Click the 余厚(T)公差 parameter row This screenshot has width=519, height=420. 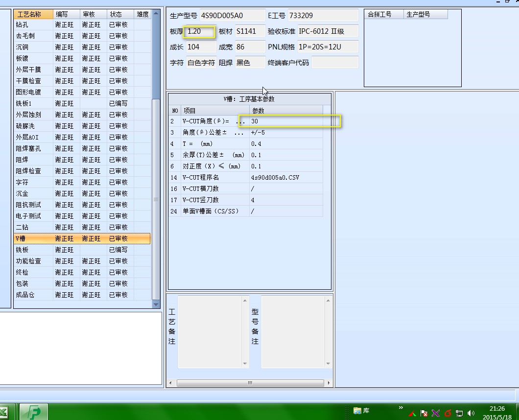(x=246, y=155)
